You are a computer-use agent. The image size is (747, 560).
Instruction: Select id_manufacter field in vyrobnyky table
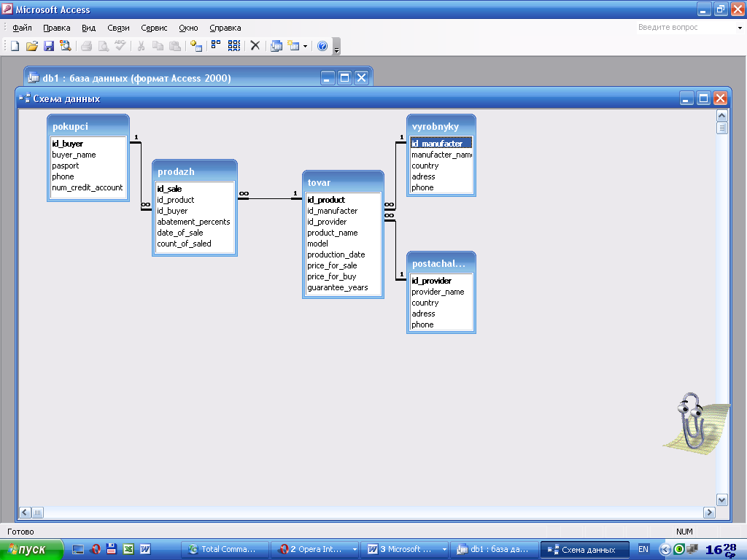click(437, 144)
